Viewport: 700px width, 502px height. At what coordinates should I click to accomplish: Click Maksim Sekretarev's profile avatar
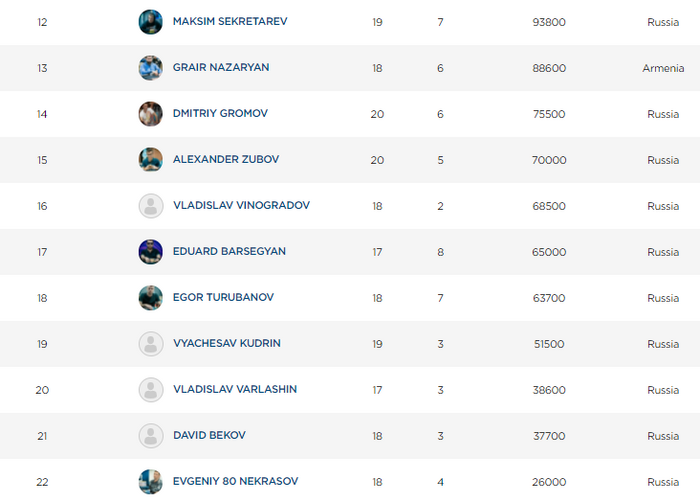click(x=150, y=22)
